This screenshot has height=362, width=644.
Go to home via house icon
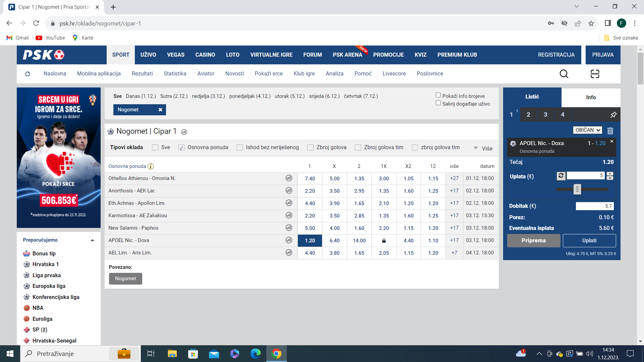click(x=28, y=74)
